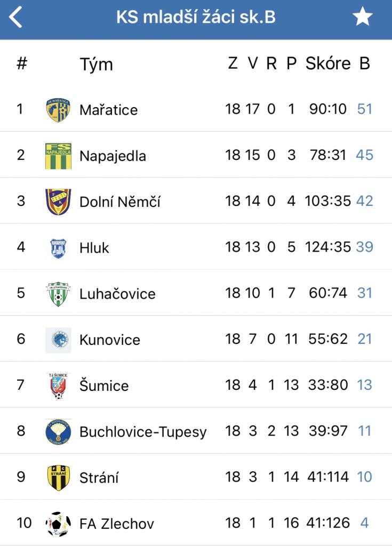
Task: Select the Napajedla team name
Action: point(113,156)
